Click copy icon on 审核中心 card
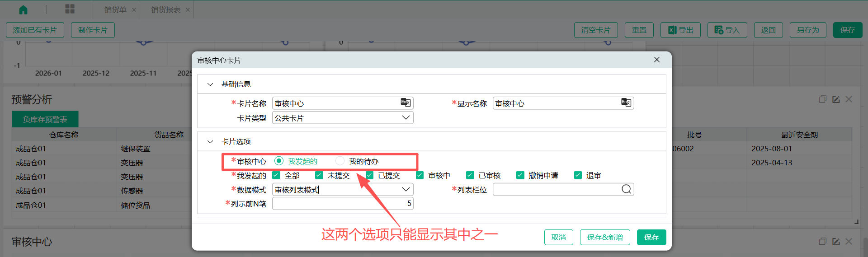Screen dimensions: 868x257 822,242
